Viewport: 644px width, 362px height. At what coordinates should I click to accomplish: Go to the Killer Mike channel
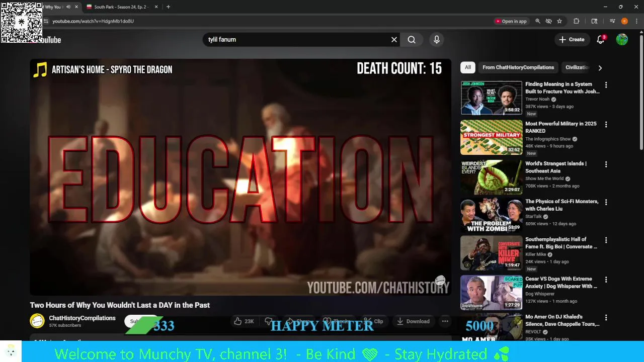535,254
